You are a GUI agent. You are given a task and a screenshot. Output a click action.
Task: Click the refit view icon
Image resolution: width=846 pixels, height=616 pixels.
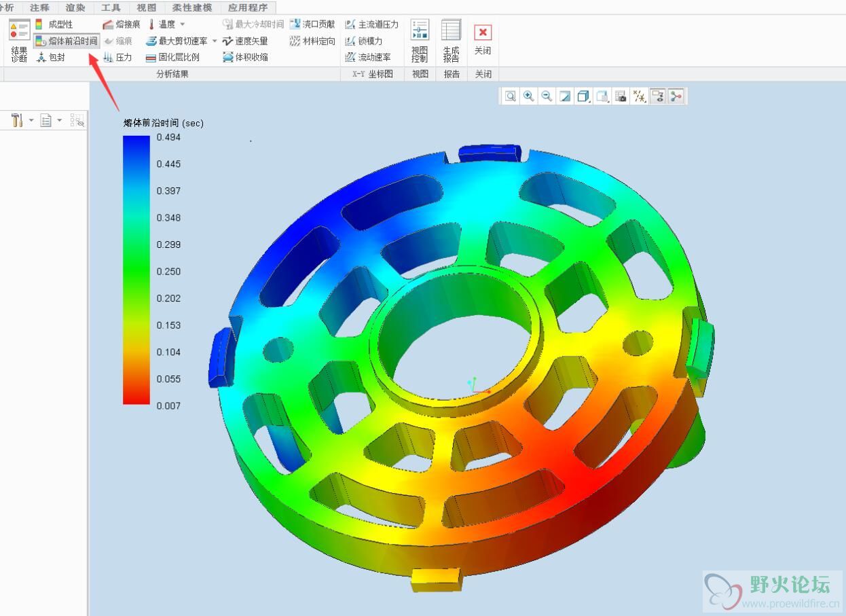pyautogui.click(x=510, y=96)
